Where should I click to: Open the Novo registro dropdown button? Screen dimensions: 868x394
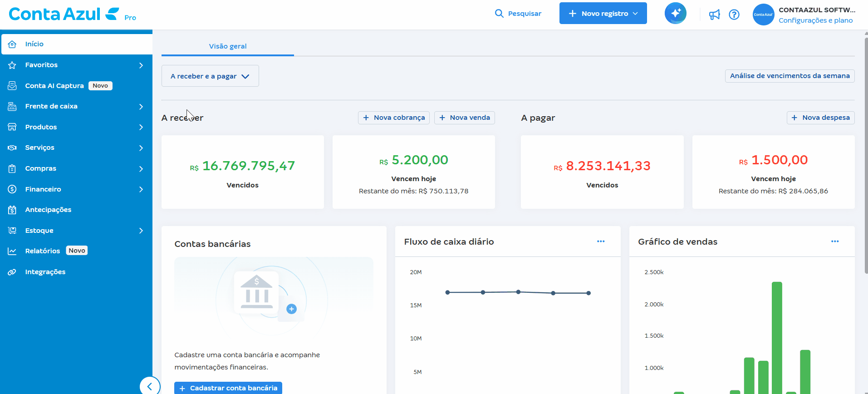pos(603,13)
